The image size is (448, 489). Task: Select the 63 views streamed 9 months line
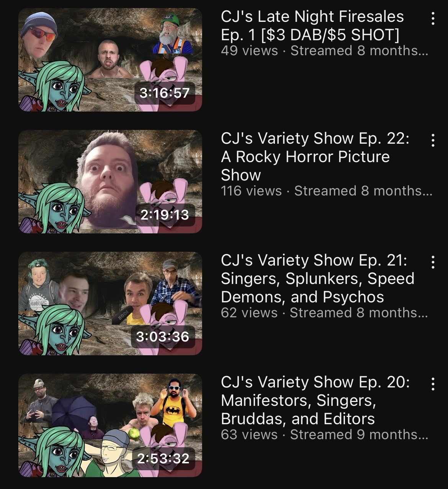click(324, 435)
